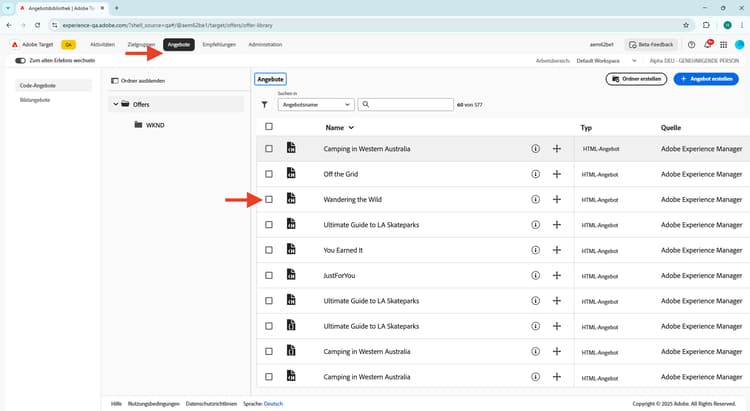The image size is (750, 411).
Task: Click Off the Grid offer name
Action: 341,174
